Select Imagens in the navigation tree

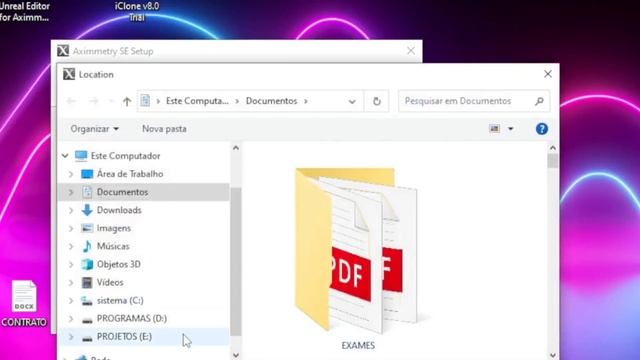[x=144, y=228]
